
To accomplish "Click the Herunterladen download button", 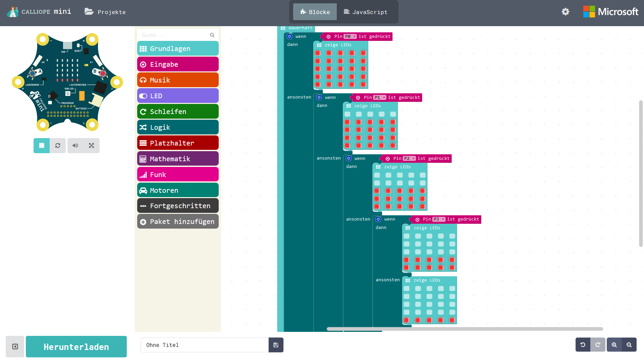I will click(x=76, y=347).
